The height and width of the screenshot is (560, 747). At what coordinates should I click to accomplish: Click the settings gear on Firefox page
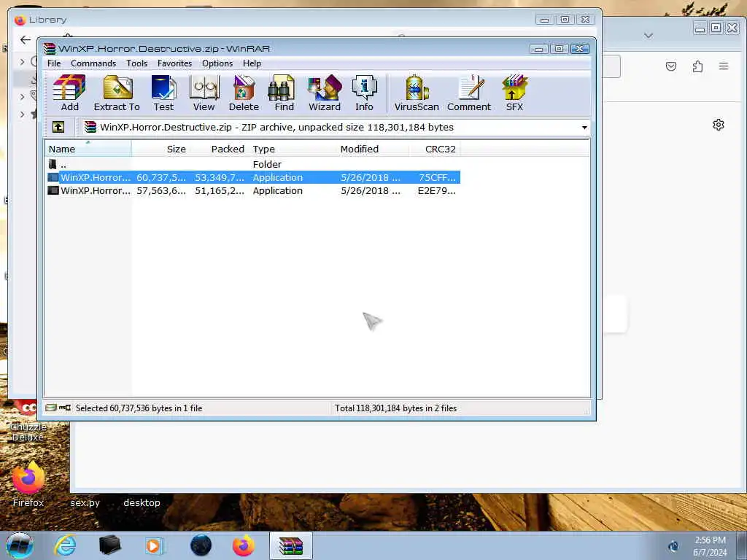pyautogui.click(x=719, y=125)
